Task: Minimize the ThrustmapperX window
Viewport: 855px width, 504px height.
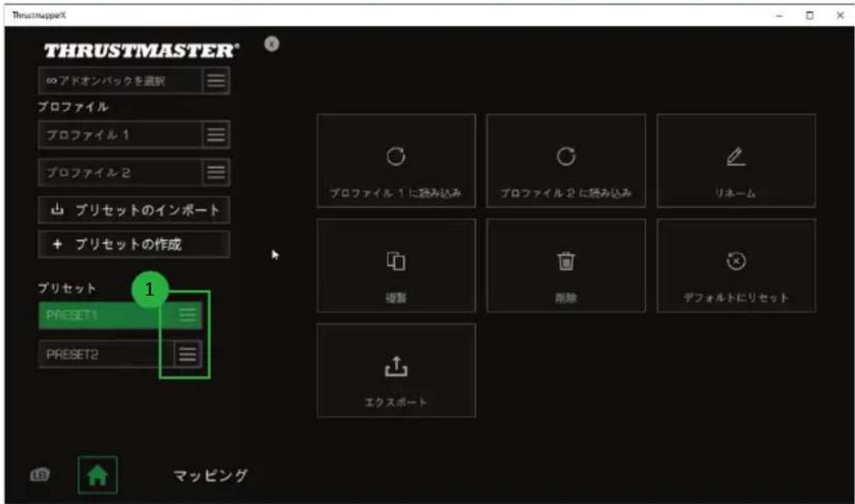Action: [779, 15]
